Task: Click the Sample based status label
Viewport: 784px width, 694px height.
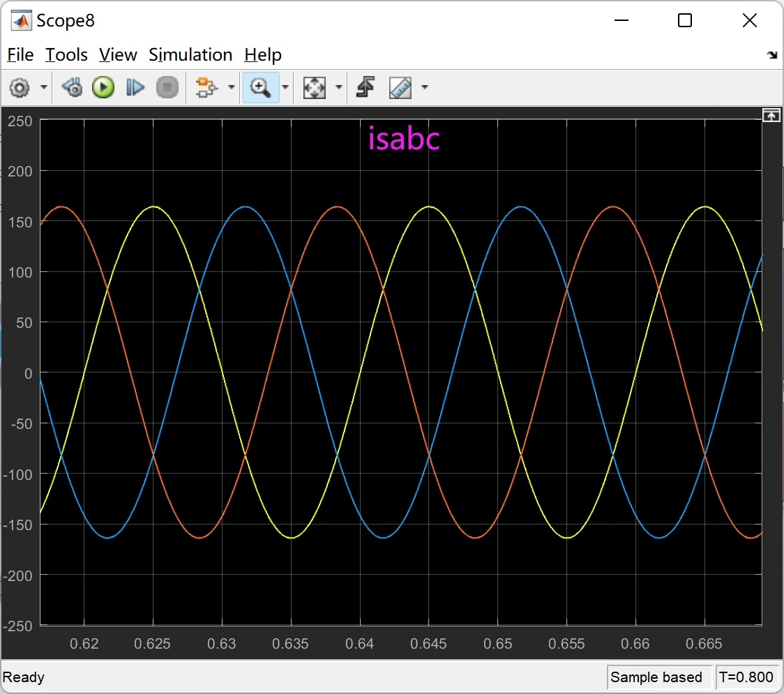Action: coord(656,677)
